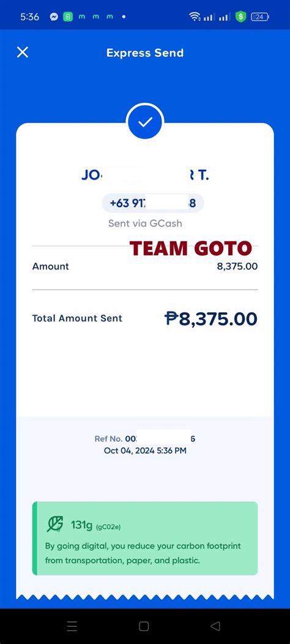Tap the Express Send title
This screenshot has height=644, width=290.
(145, 53)
